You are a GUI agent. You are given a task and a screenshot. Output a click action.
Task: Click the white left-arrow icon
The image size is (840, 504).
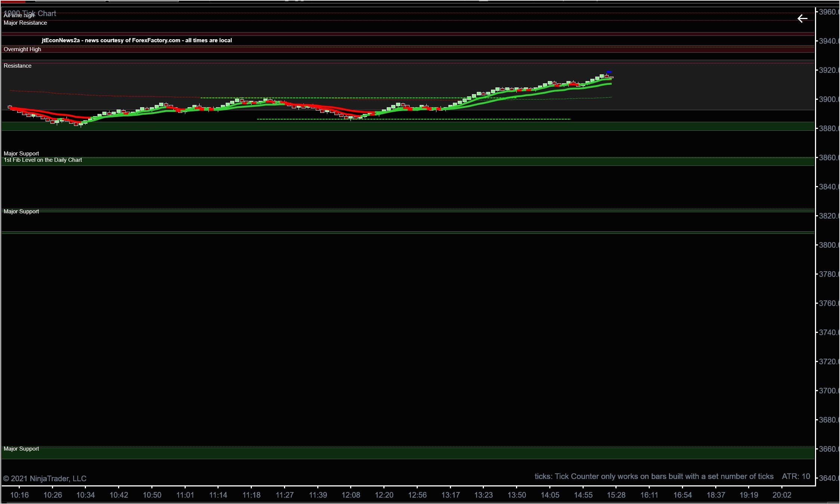pos(802,19)
